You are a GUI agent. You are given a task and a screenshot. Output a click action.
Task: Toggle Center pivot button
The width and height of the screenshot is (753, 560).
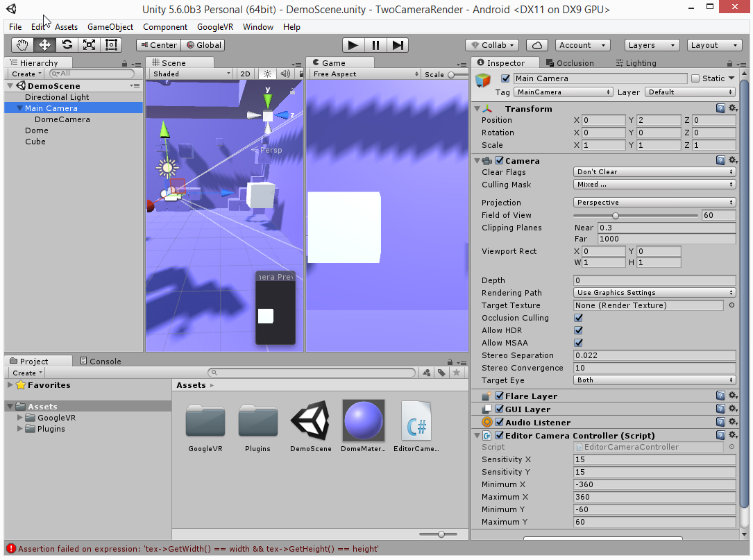click(x=158, y=45)
